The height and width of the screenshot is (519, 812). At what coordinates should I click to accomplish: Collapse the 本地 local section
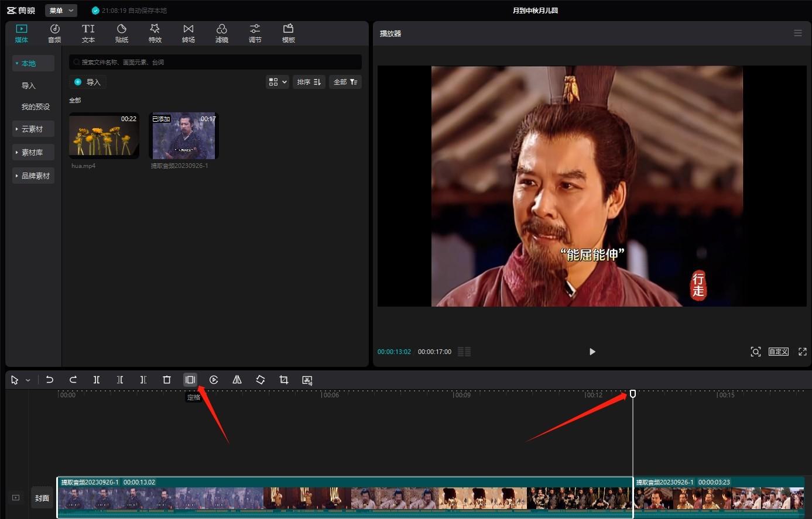[x=33, y=63]
